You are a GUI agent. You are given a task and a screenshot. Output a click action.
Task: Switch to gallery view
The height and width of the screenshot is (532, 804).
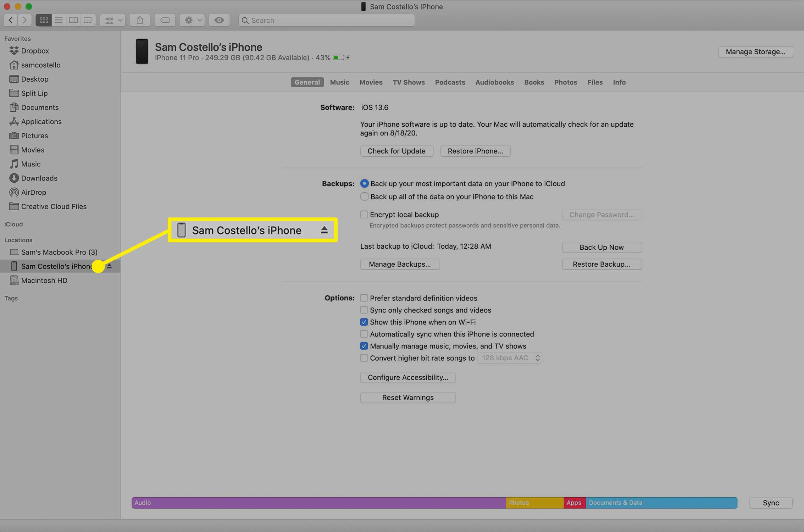point(88,20)
